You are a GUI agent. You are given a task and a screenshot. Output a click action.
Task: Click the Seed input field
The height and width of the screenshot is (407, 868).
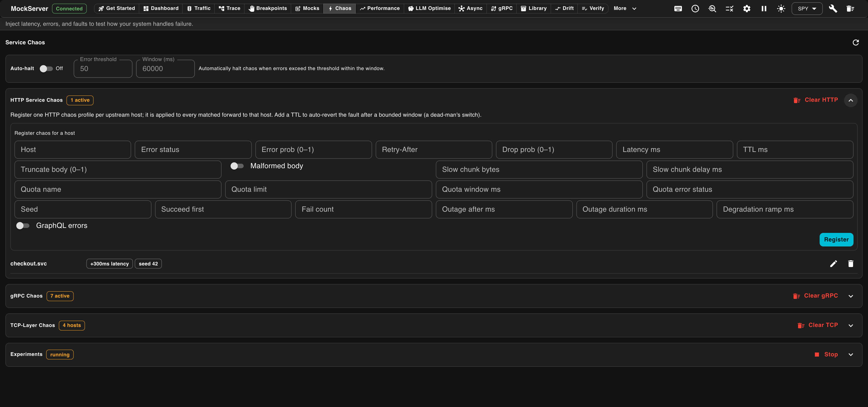pyautogui.click(x=83, y=209)
